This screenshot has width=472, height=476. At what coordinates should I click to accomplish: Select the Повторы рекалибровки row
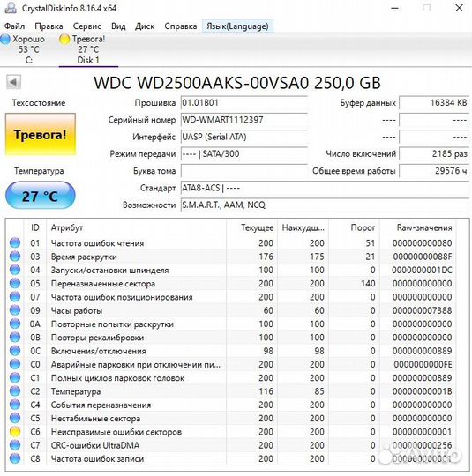231,338
